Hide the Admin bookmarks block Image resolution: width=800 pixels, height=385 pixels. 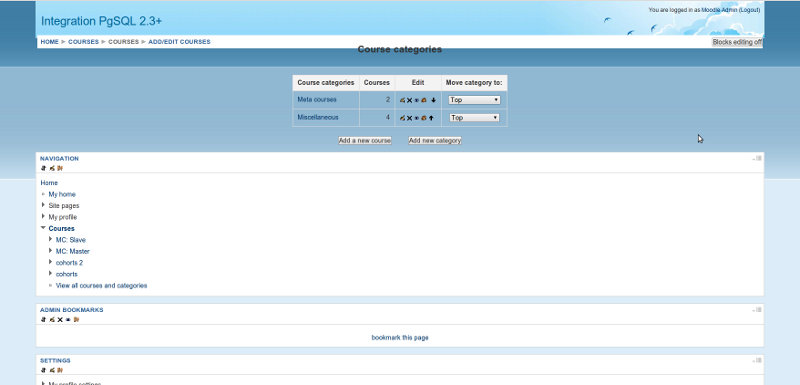tap(68, 320)
